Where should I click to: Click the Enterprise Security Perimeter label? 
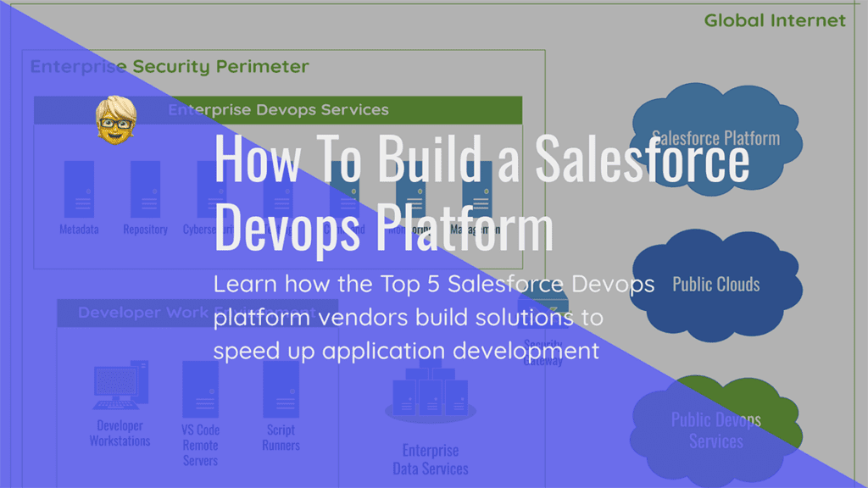[x=170, y=66]
